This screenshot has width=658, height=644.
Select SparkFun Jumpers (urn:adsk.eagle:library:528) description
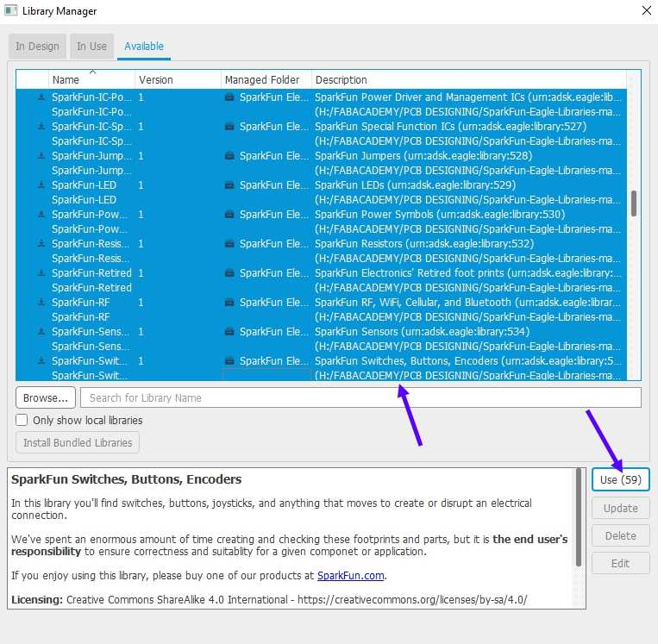423,156
